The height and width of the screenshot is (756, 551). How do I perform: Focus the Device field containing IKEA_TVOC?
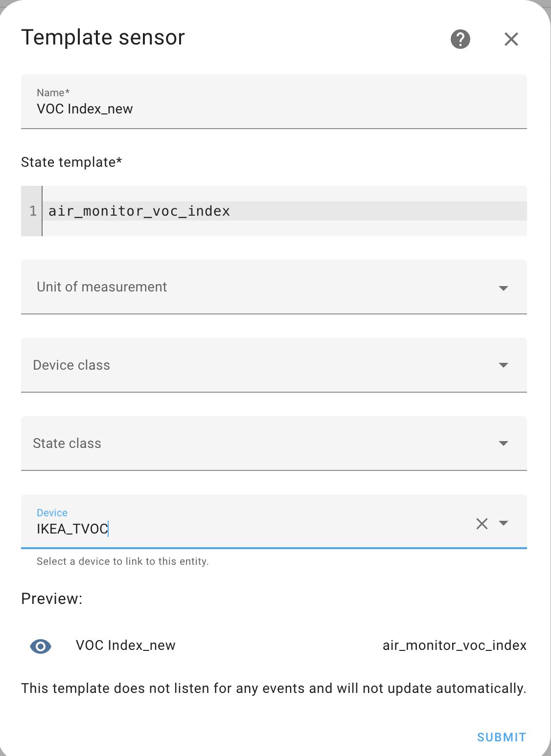245,529
